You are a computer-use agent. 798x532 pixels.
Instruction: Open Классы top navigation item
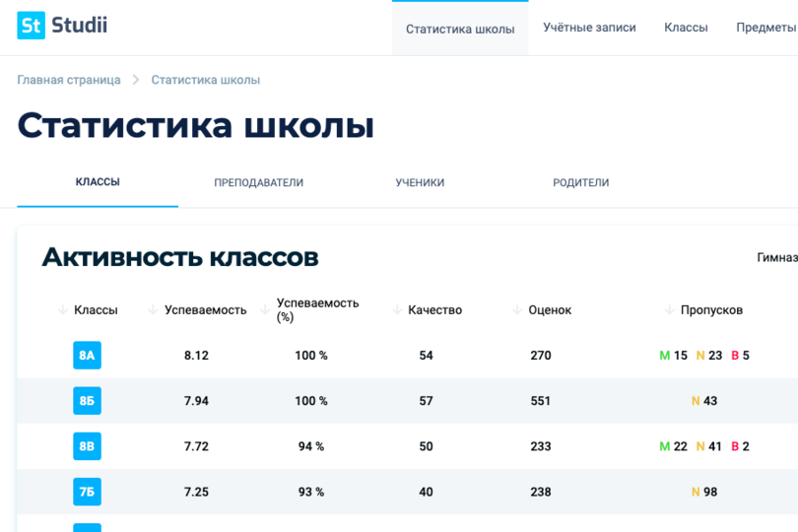click(686, 28)
